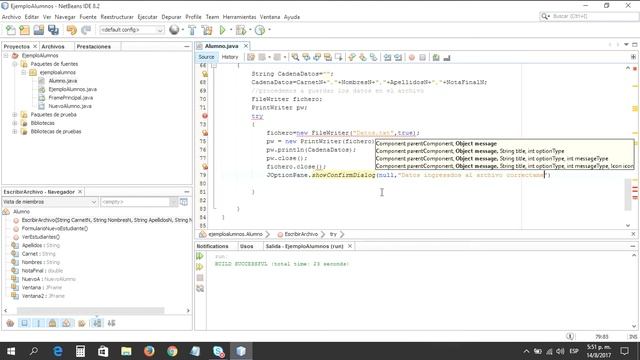The width and height of the screenshot is (640, 360).
Task: Open the empty filter combo box in Navigator
Action: 139,202
